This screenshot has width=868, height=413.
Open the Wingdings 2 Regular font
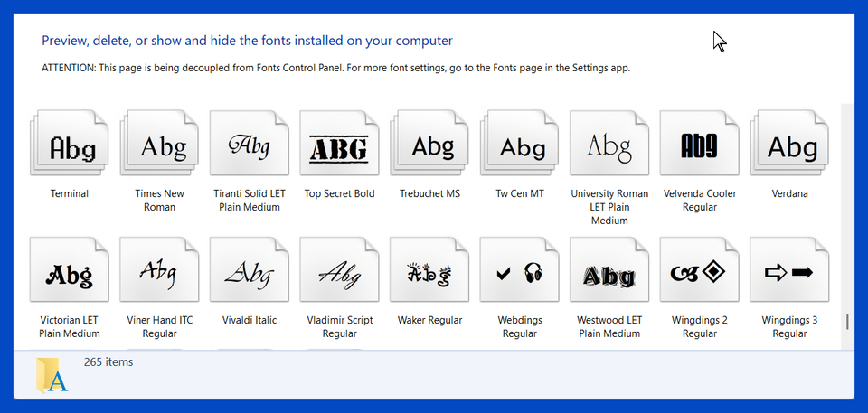699,272
